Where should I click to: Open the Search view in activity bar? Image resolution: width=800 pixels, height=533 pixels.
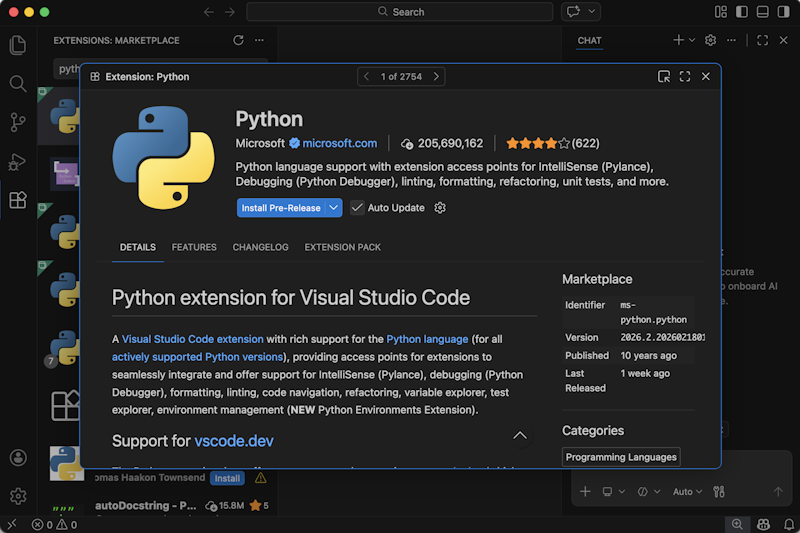click(18, 84)
